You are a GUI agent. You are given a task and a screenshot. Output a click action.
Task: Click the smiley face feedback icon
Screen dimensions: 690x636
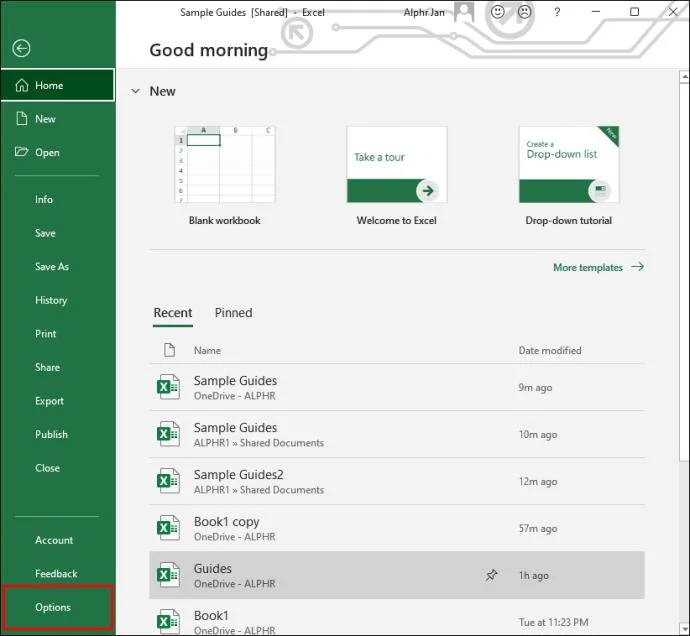(497, 12)
